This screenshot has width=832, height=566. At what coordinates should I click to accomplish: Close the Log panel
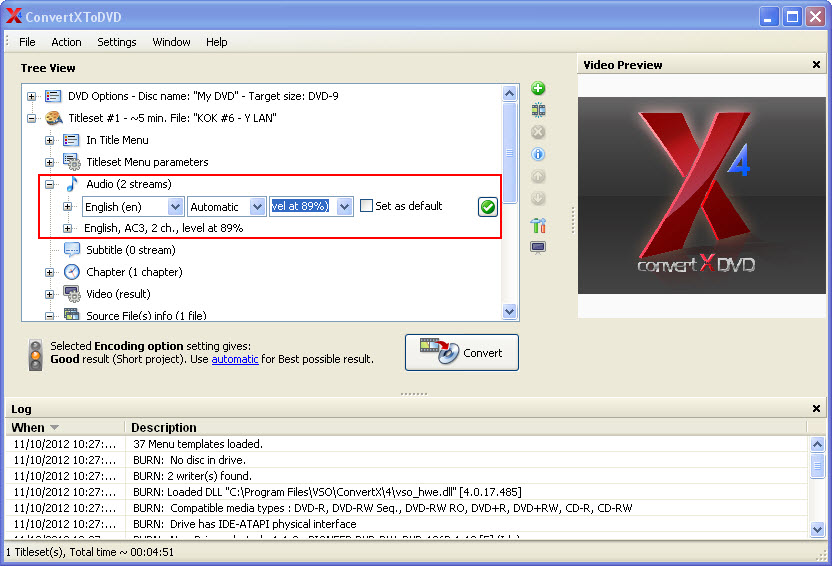point(816,408)
